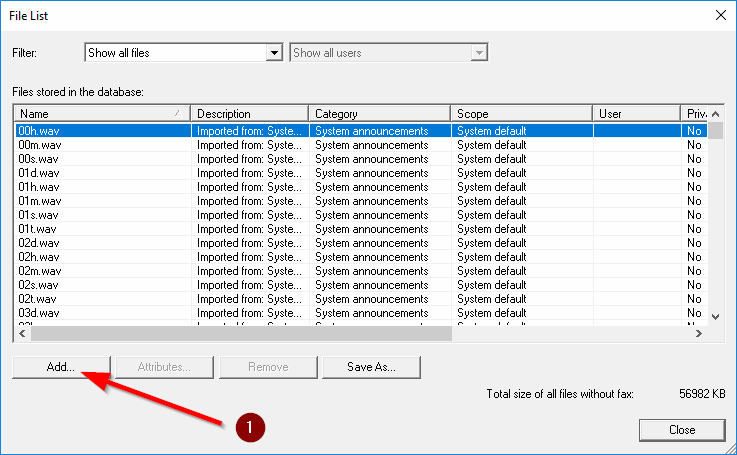Click the Private value No for 02h.wav
The image size is (737, 455).
694,257
